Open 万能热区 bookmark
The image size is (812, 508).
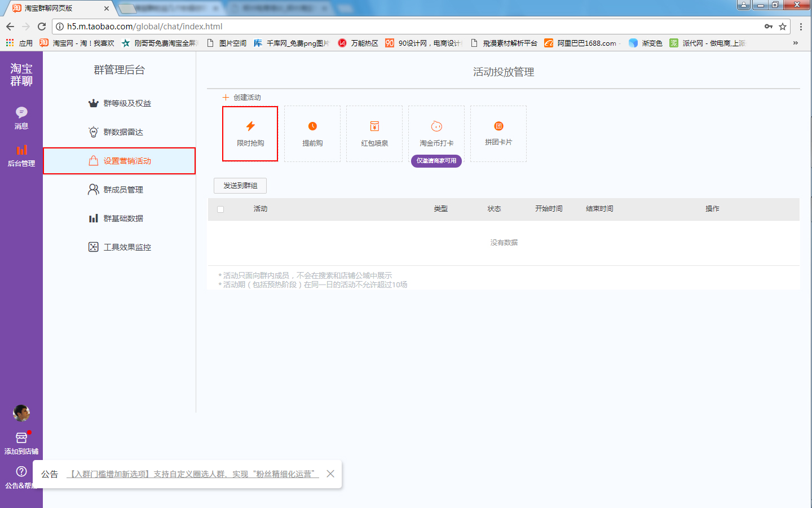coord(358,43)
